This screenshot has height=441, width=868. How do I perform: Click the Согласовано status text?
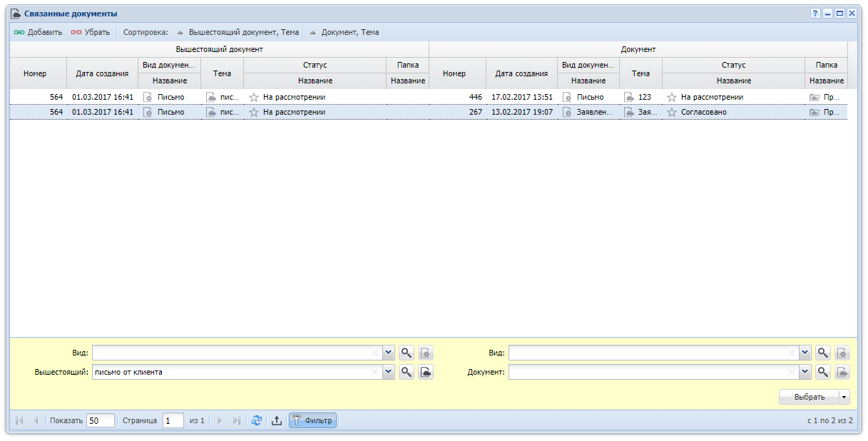704,112
